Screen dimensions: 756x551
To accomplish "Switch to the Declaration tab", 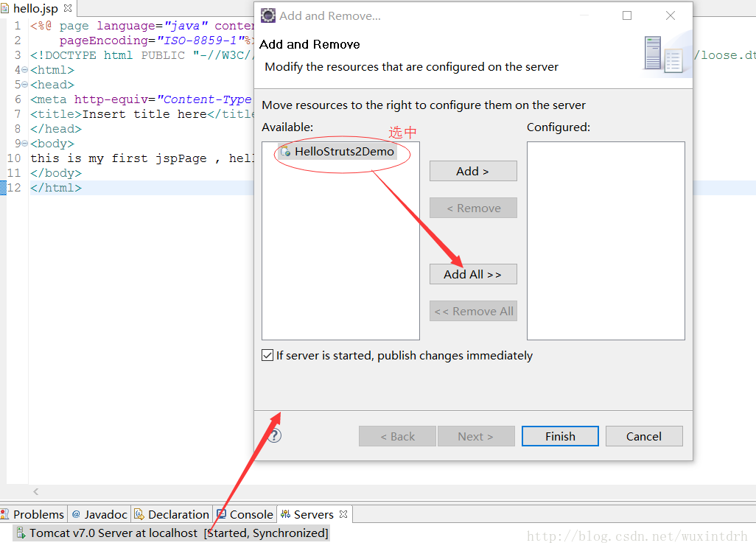I will [x=172, y=514].
